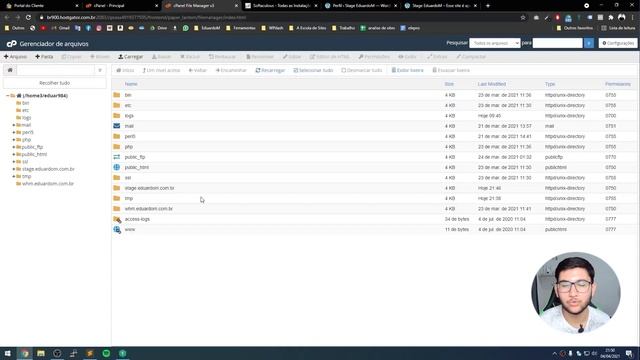
Task: Expand stage.eduardom.com.br in tree
Action: (14, 169)
